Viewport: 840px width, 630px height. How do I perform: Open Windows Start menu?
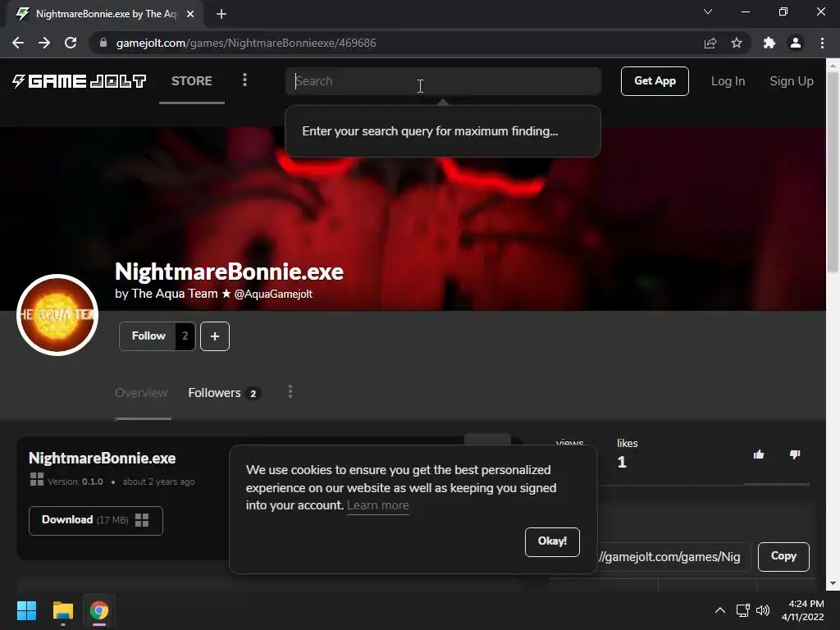(x=26, y=610)
